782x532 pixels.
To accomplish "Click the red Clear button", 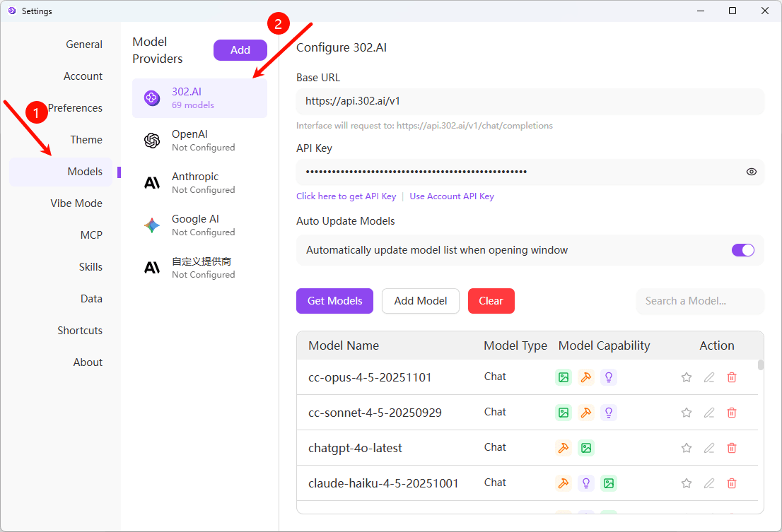I will (x=491, y=301).
